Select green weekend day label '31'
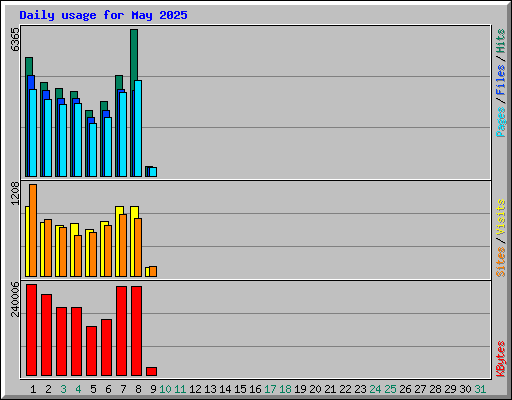The width and height of the screenshot is (512, 400). [480, 389]
